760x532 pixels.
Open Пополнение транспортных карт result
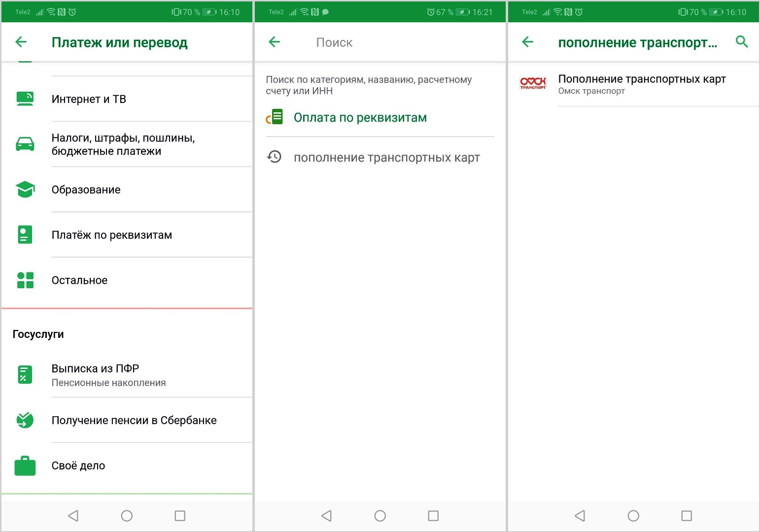pos(633,84)
